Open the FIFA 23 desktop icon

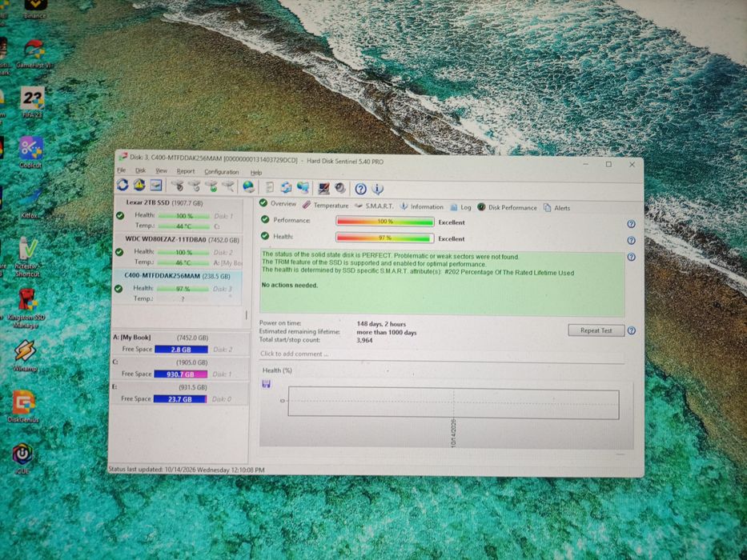pos(32,102)
